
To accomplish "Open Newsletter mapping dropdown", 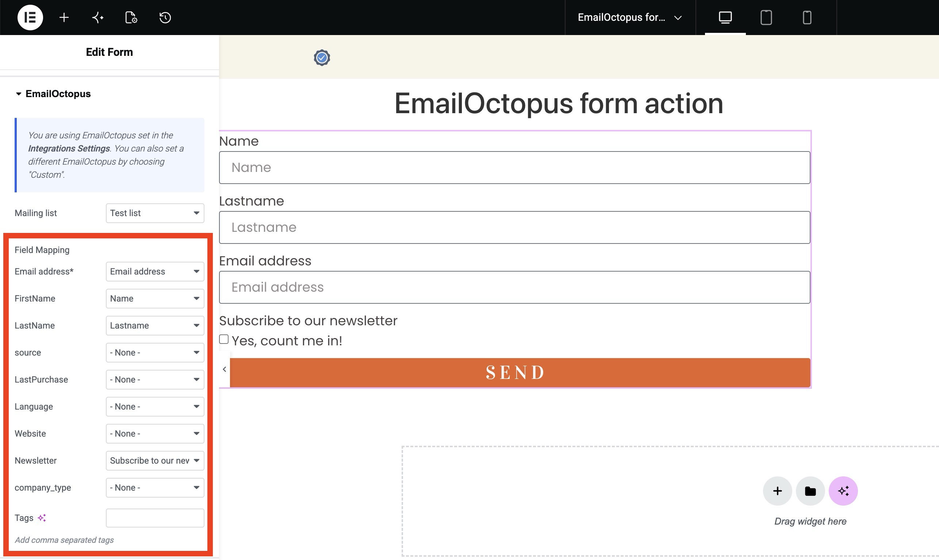I will click(x=155, y=461).
